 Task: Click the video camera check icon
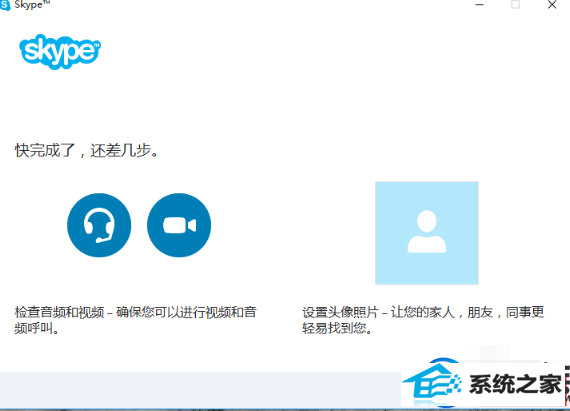179,225
